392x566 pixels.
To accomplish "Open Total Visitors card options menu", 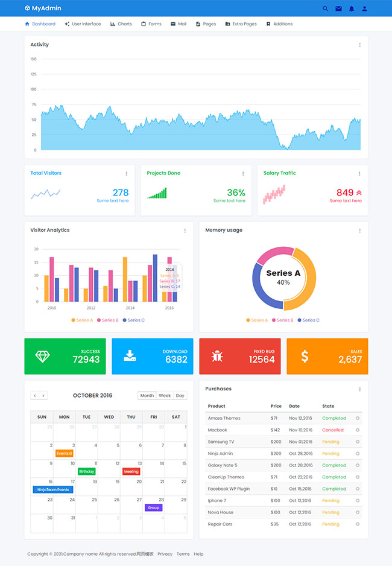I will pos(127,174).
